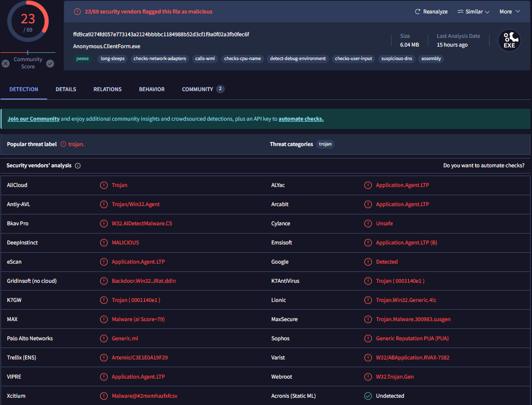Click the info icon beside Security vendors' analysis
The width and height of the screenshot is (532, 405).
point(78,166)
